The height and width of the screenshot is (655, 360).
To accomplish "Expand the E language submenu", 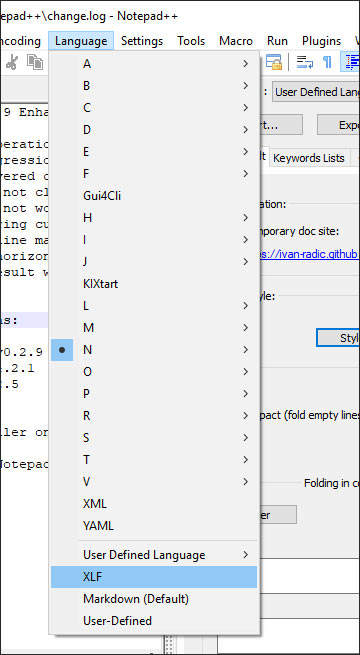I will (154, 152).
